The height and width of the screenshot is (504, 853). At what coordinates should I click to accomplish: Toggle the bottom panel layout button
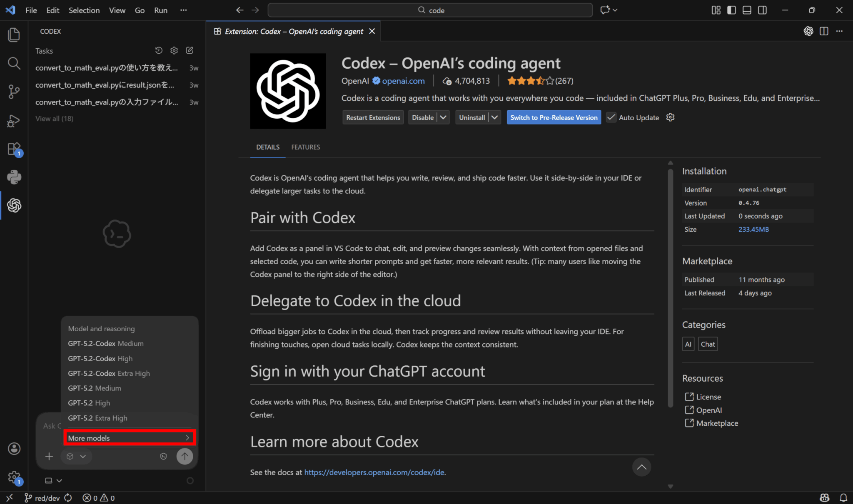pyautogui.click(x=747, y=10)
